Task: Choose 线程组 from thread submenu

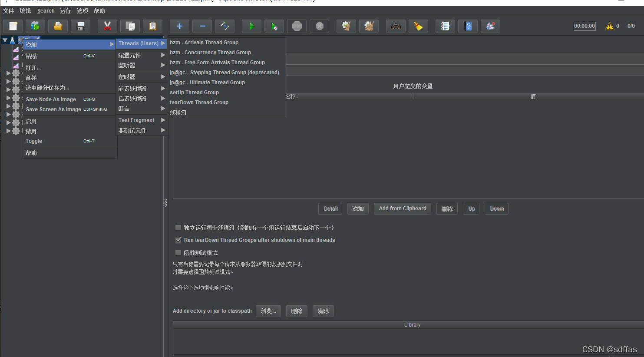Action: pyautogui.click(x=227, y=112)
